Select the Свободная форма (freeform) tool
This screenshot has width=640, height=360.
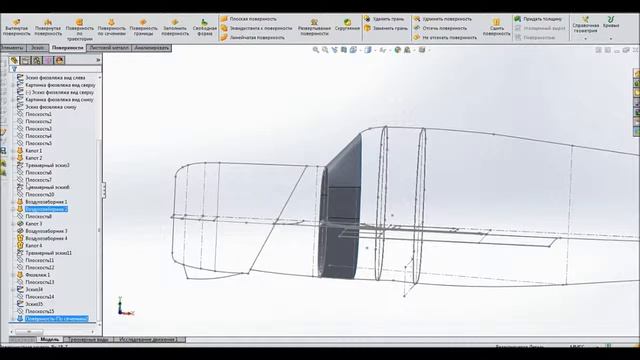pos(204,27)
